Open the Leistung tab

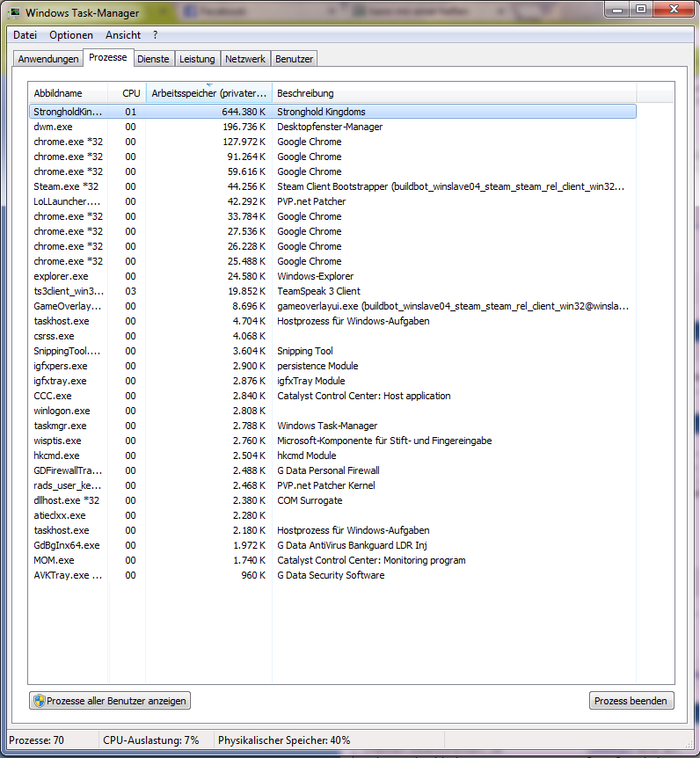pyautogui.click(x=197, y=59)
